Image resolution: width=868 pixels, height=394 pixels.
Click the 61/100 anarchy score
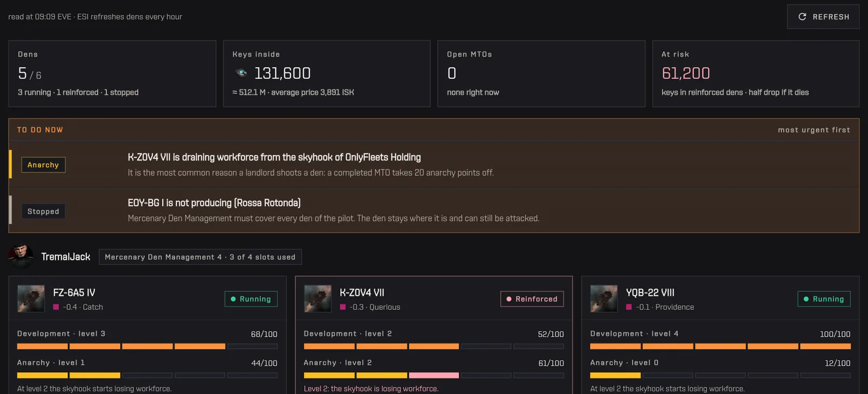click(x=551, y=363)
